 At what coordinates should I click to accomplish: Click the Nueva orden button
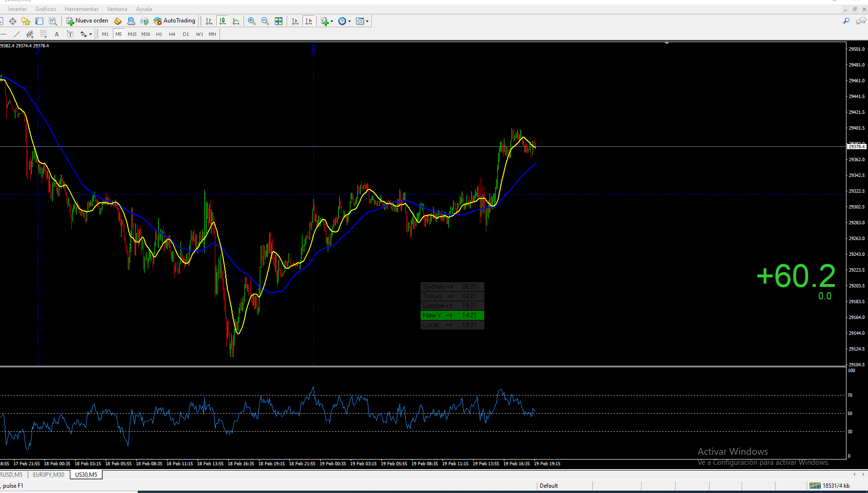click(x=87, y=21)
